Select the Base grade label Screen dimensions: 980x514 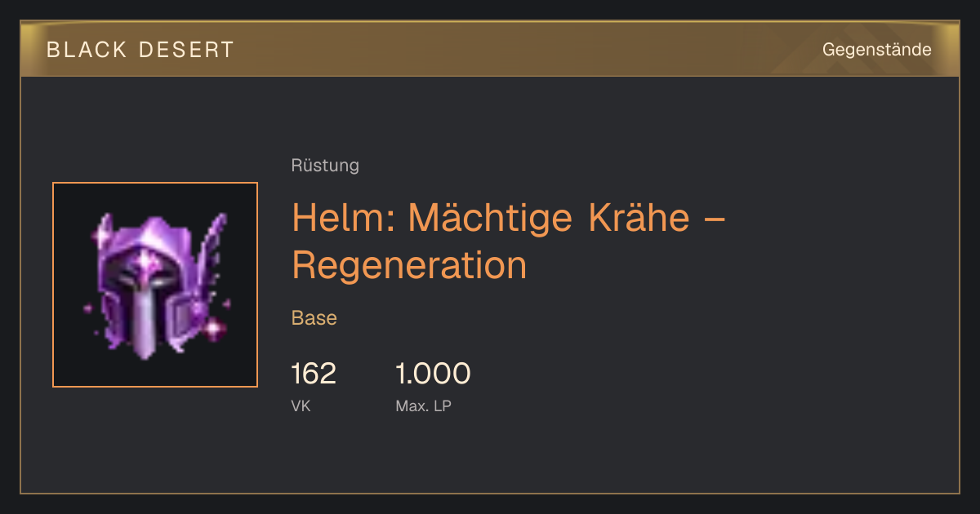pos(314,317)
